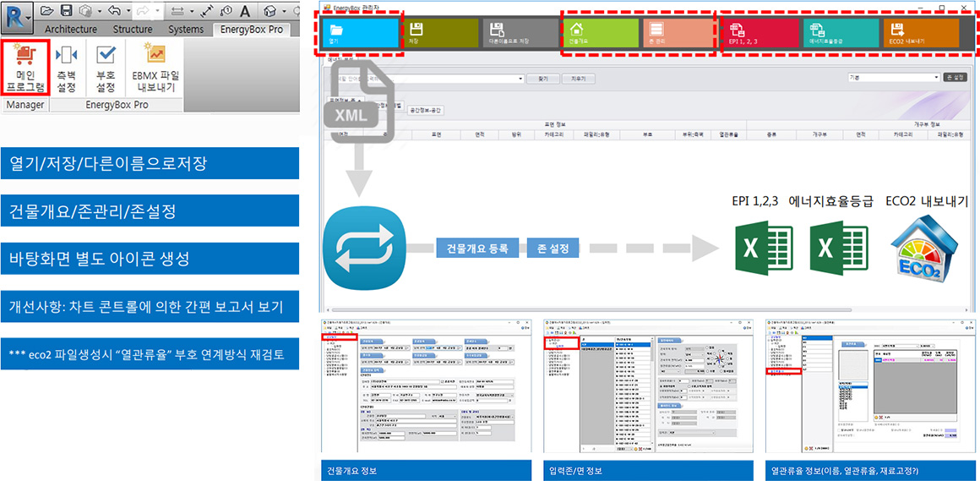Click the teal 에너지효율등급 tile
The height and width of the screenshot is (481, 980).
point(841,34)
